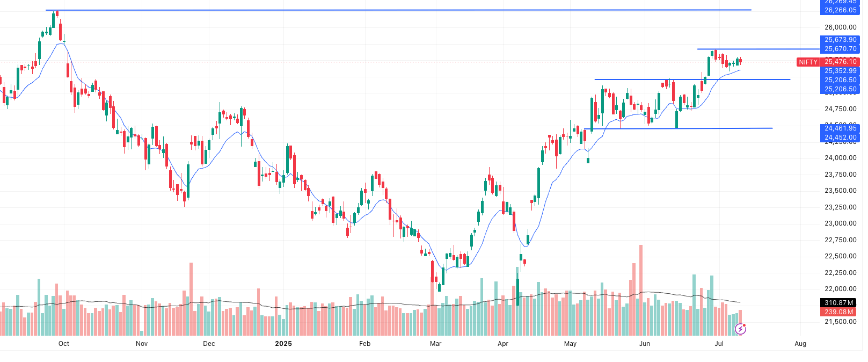Click the 21,500.00 price axis value
Viewport: 868px width, 362px height.
tap(840, 322)
